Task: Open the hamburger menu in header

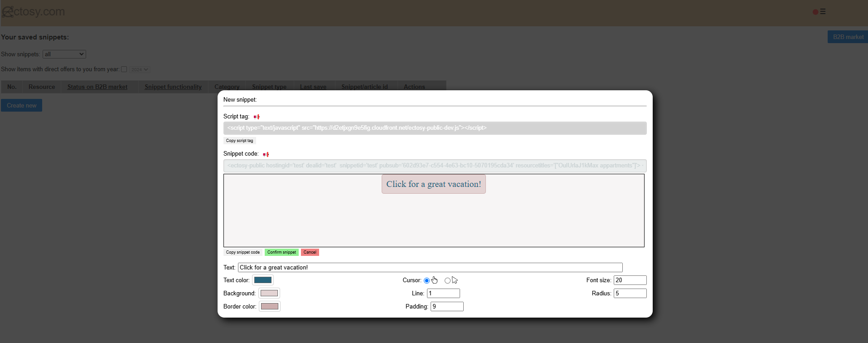Action: click(823, 12)
